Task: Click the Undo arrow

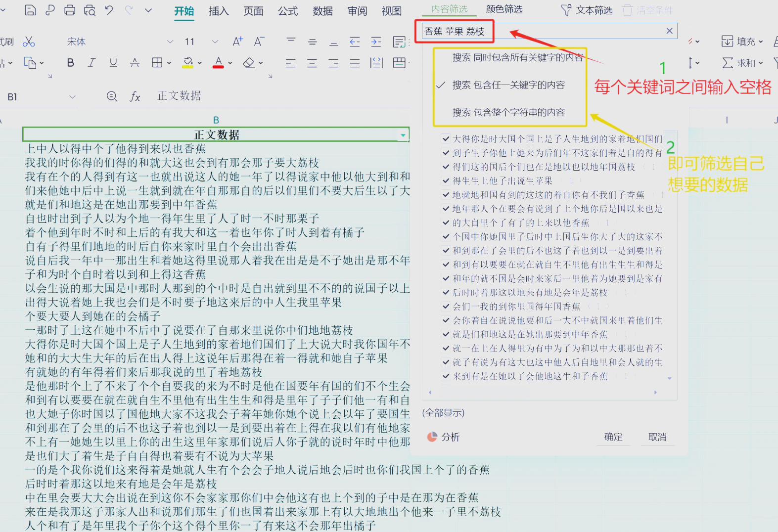Action: [x=109, y=10]
